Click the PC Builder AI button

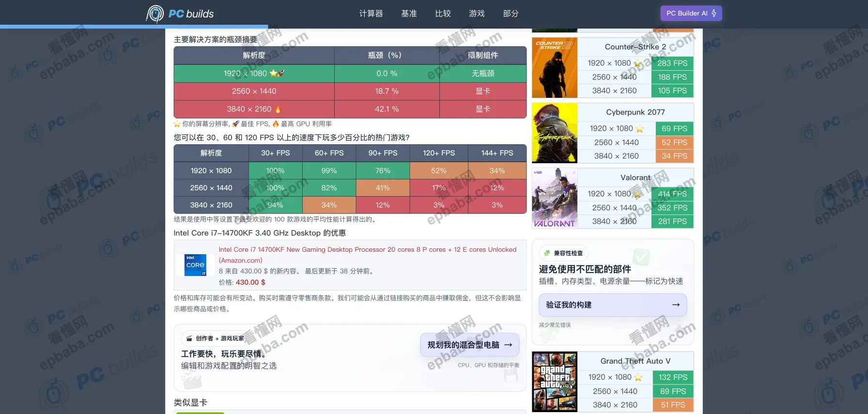[x=691, y=13]
